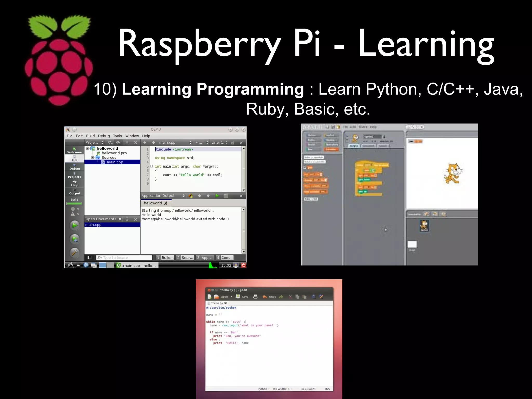Re-run application from Application Output toolbar
This screenshot has width=532, height=399.
click(217, 196)
